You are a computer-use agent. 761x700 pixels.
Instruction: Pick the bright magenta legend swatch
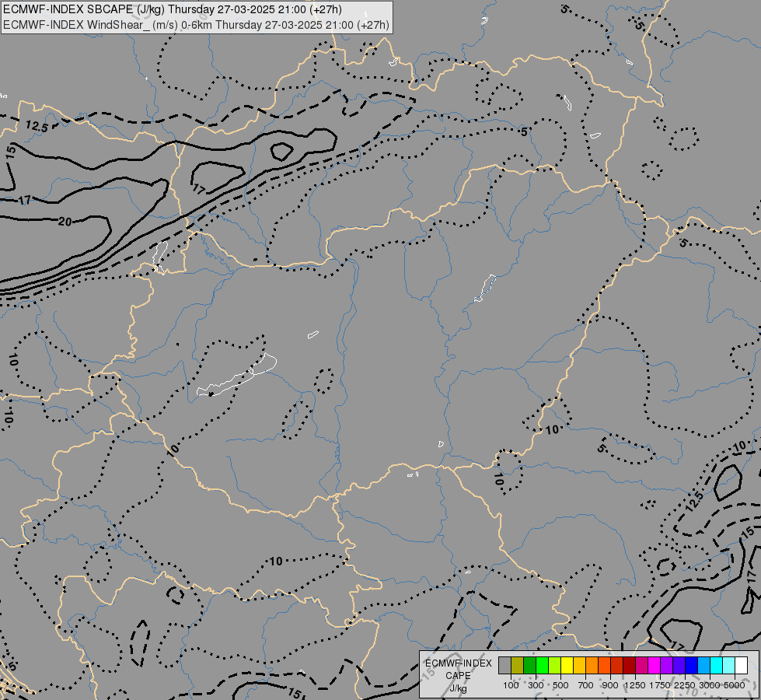(655, 666)
